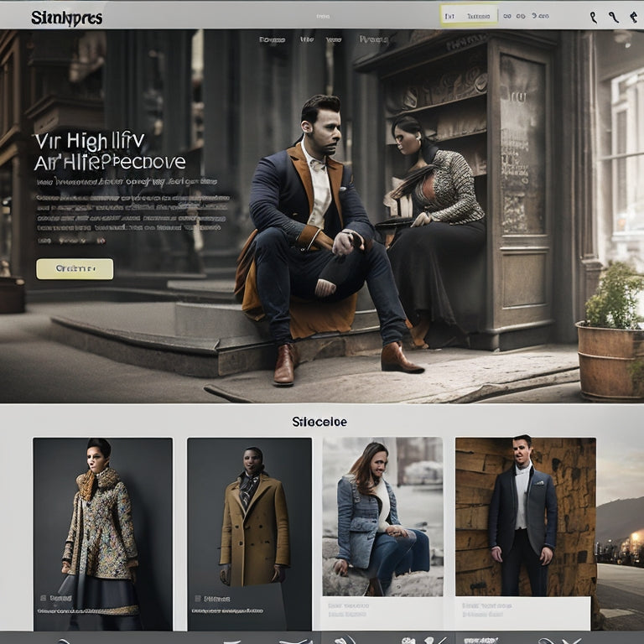Click the centered link in top header bar
The height and width of the screenshot is (644, 644).
323,16
